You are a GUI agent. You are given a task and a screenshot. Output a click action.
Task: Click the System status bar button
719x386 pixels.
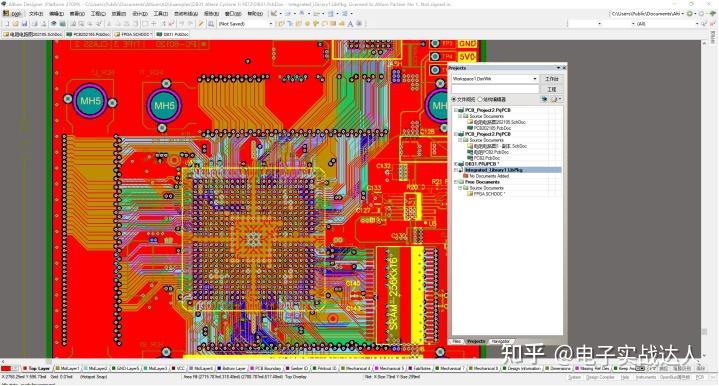575,377
